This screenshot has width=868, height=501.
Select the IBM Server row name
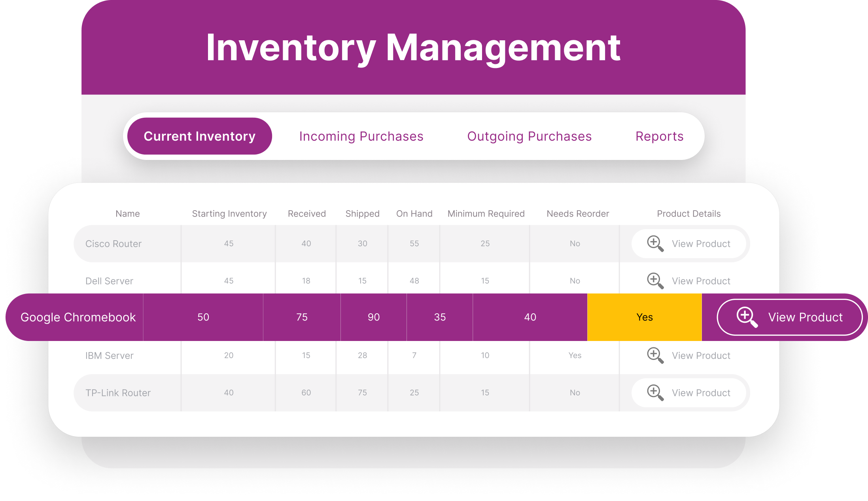(x=110, y=356)
